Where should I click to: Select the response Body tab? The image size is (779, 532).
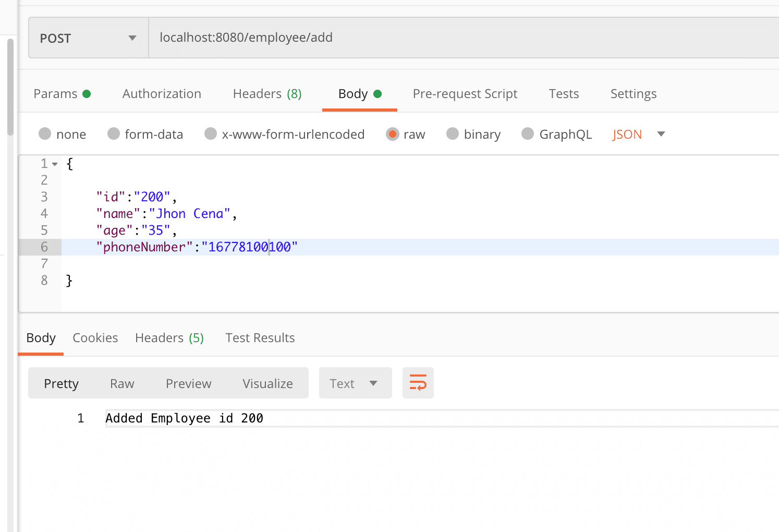coord(41,338)
